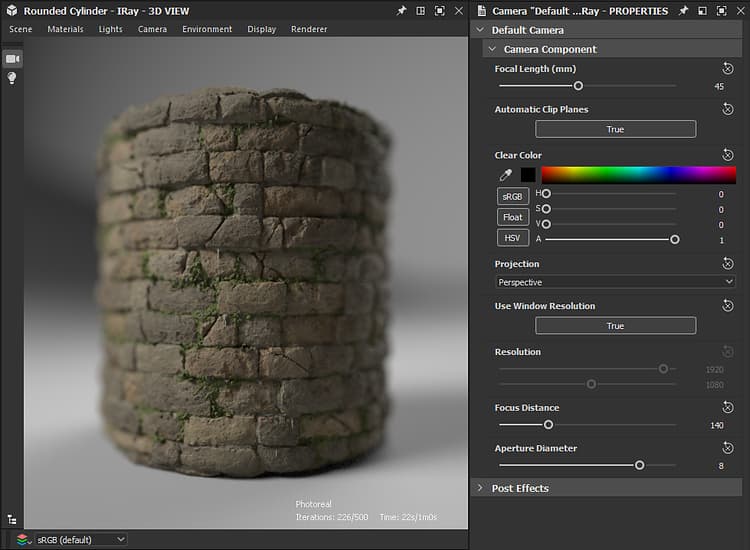Click the camera icon in left toolbar
The width and height of the screenshot is (750, 550).
(13, 59)
